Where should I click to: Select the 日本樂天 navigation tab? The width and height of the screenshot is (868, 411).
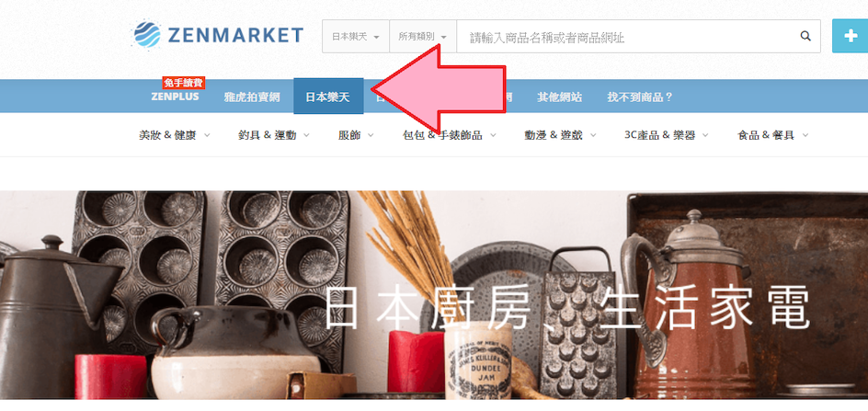coord(328,97)
